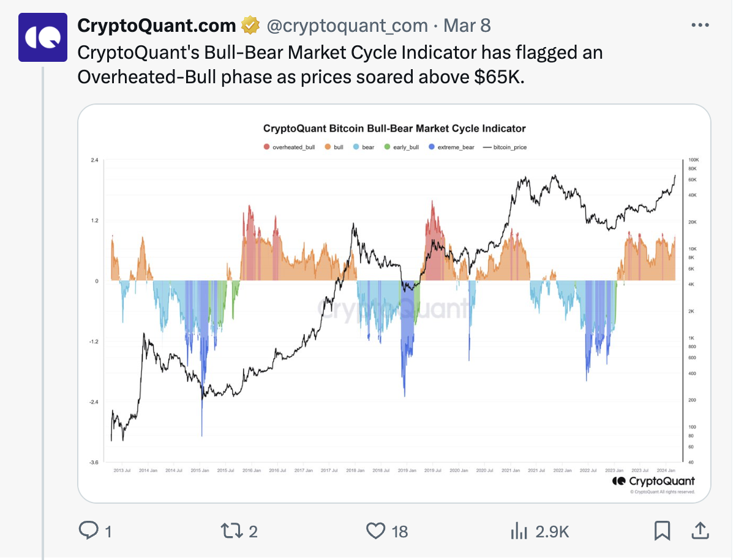Open the three-dot more options menu

pyautogui.click(x=700, y=25)
